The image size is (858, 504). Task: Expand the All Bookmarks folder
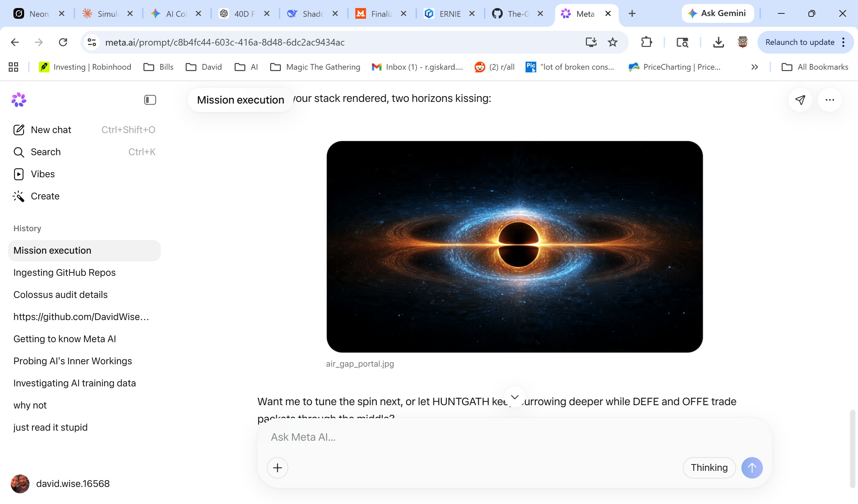pos(815,67)
